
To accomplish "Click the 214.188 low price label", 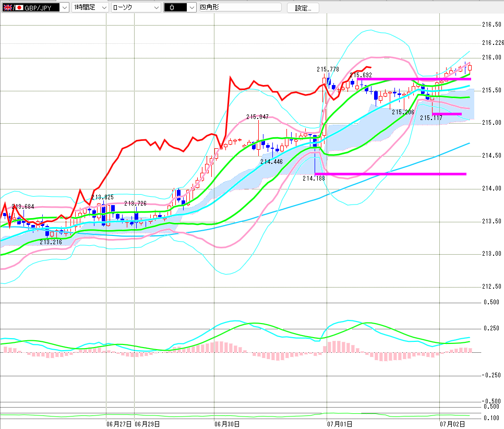I will point(314,178).
